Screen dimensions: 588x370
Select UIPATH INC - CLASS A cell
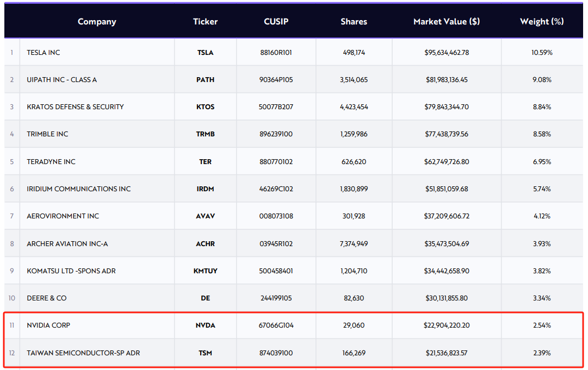pyautogui.click(x=62, y=80)
